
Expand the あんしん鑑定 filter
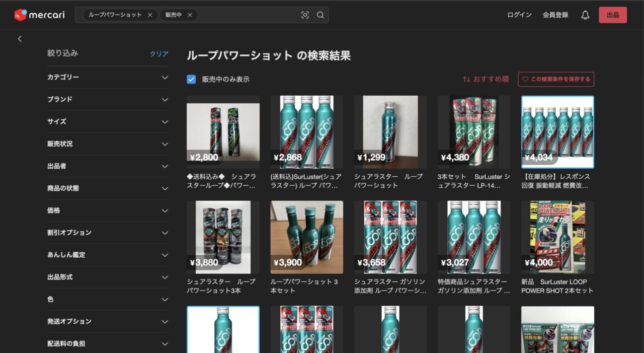click(x=108, y=255)
